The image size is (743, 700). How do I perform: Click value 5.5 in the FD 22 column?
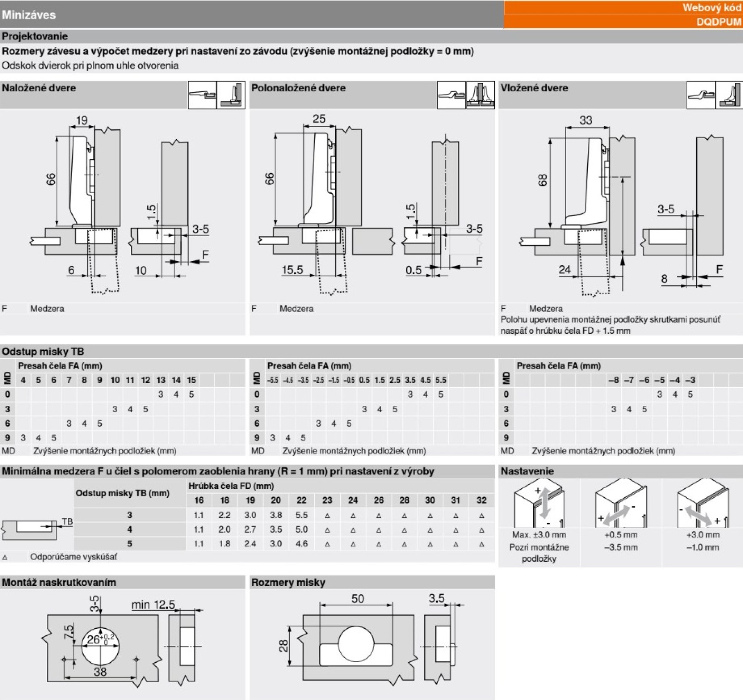tap(301, 515)
